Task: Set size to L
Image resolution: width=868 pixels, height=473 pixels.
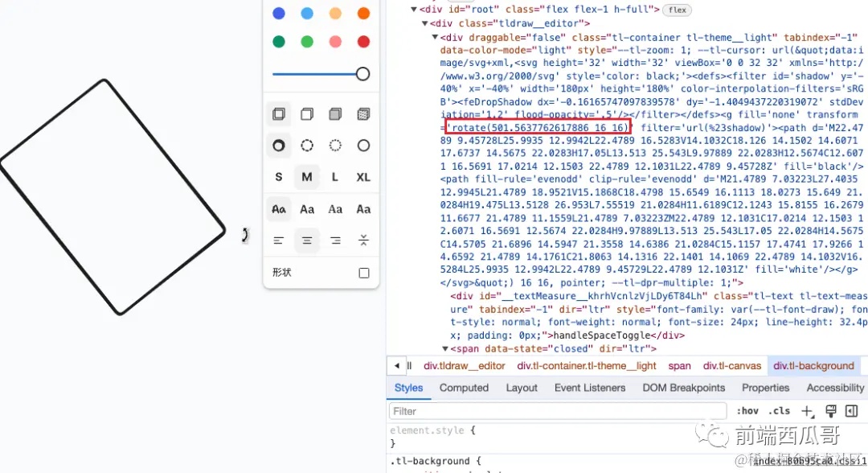Action: click(x=335, y=177)
